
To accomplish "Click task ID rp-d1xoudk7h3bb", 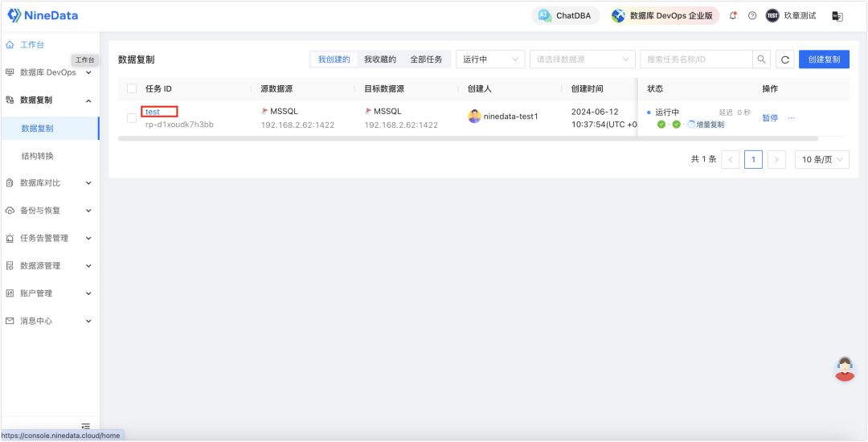I will click(x=179, y=125).
